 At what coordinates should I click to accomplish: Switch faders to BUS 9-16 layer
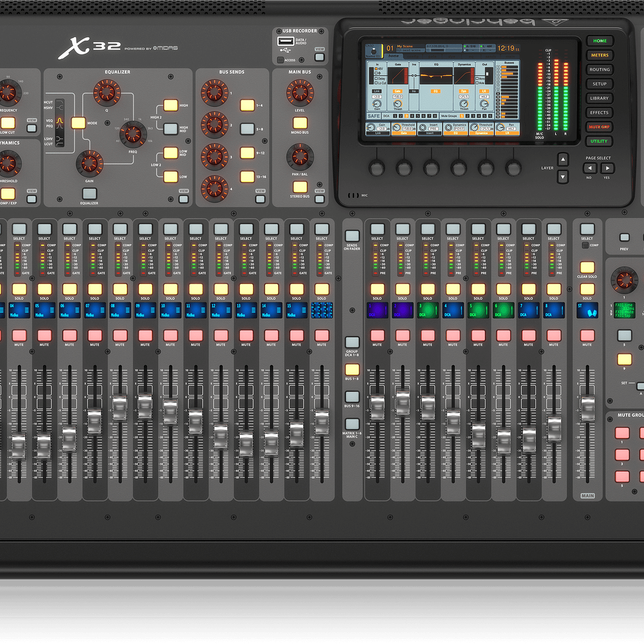point(352,397)
